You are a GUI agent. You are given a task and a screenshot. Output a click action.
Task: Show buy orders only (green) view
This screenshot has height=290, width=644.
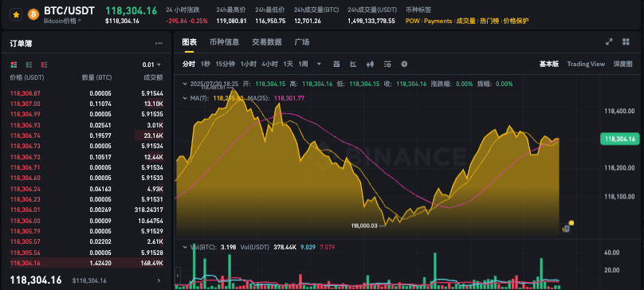point(29,65)
